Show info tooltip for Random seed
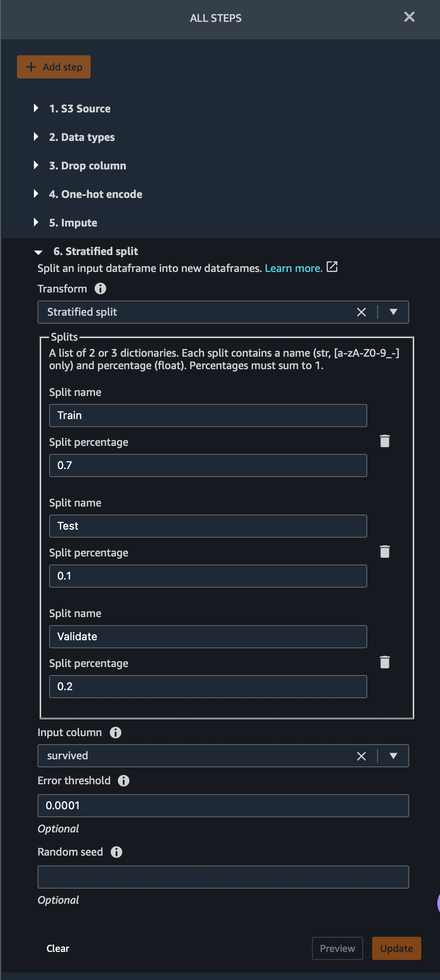Screen dimensions: 440x980 [116, 852]
